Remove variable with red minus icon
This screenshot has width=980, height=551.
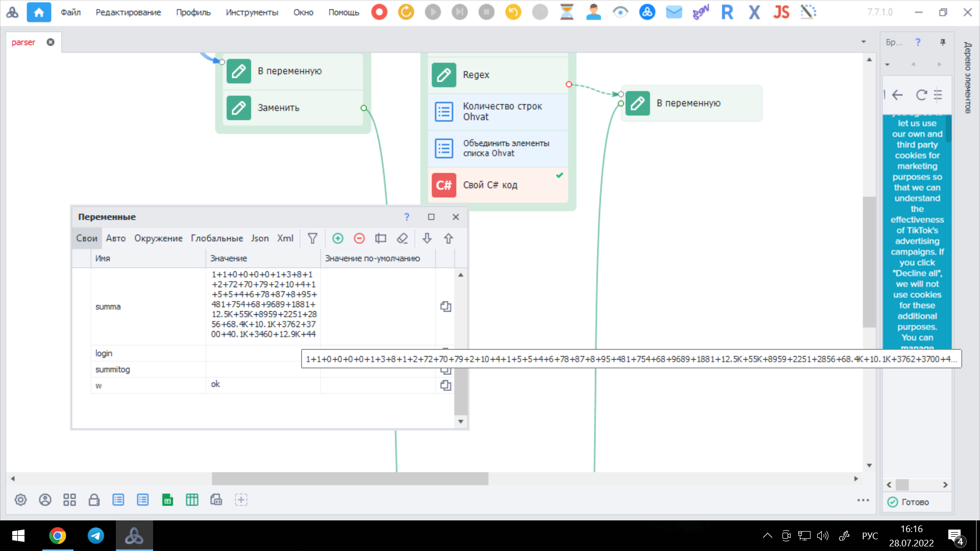pyautogui.click(x=359, y=238)
